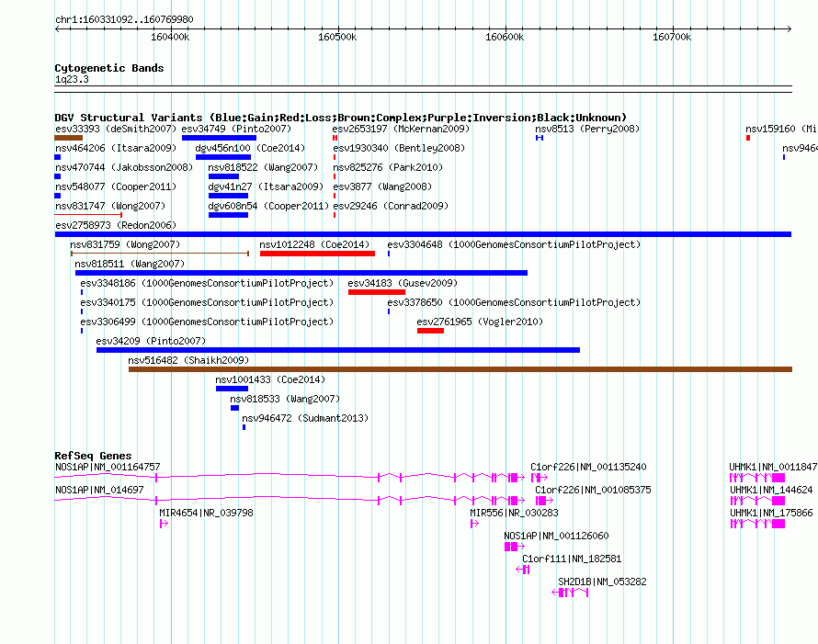Click esv1930340 (Bentley2008) label
This screenshot has width=818, height=644.
399,148
